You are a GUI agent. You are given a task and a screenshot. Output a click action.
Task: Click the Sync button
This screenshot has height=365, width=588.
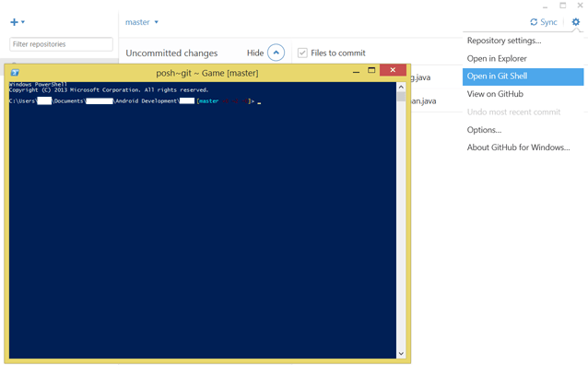(544, 22)
